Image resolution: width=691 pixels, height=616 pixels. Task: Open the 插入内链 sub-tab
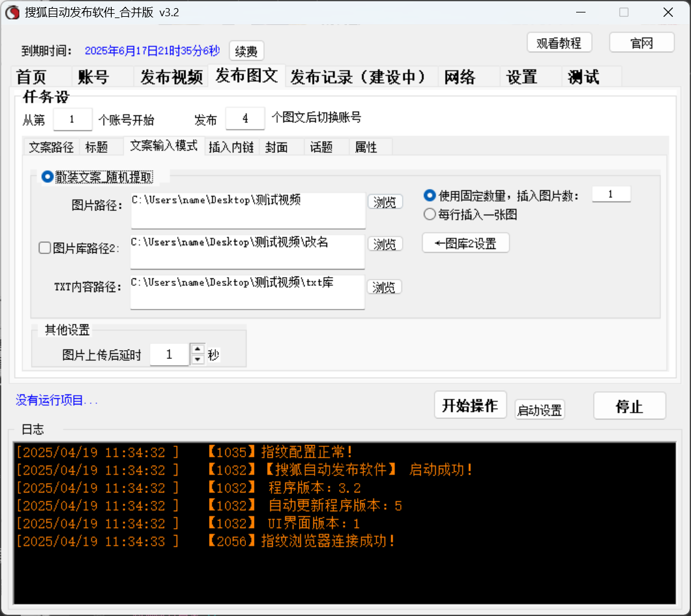click(232, 147)
